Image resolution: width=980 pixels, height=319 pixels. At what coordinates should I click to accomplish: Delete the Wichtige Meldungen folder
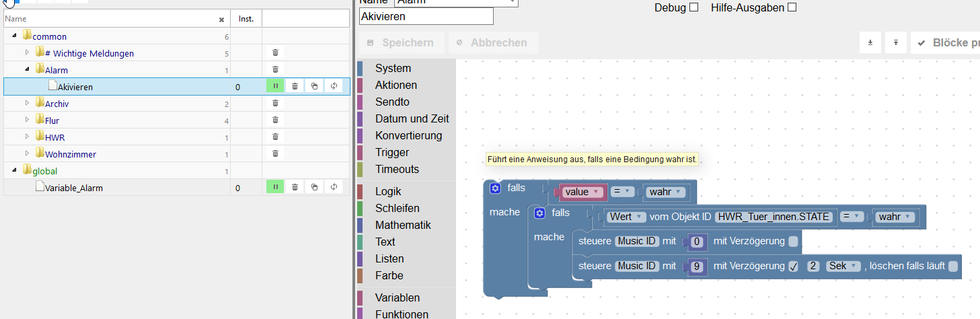(275, 52)
